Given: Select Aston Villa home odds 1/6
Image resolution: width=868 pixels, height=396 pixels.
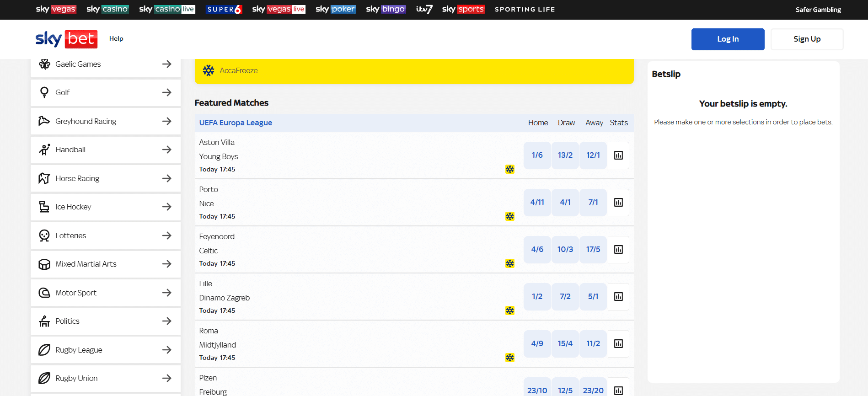Looking at the screenshot, I should (x=537, y=155).
